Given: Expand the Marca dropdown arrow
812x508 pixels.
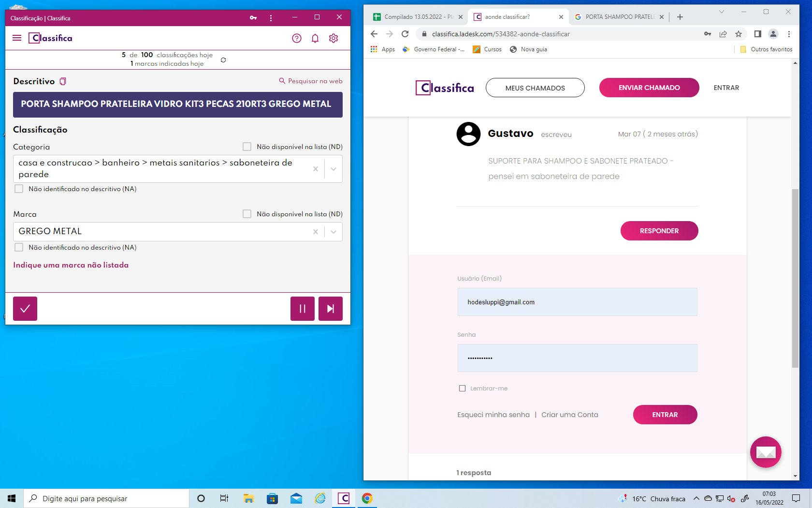Looking at the screenshot, I should pos(333,232).
